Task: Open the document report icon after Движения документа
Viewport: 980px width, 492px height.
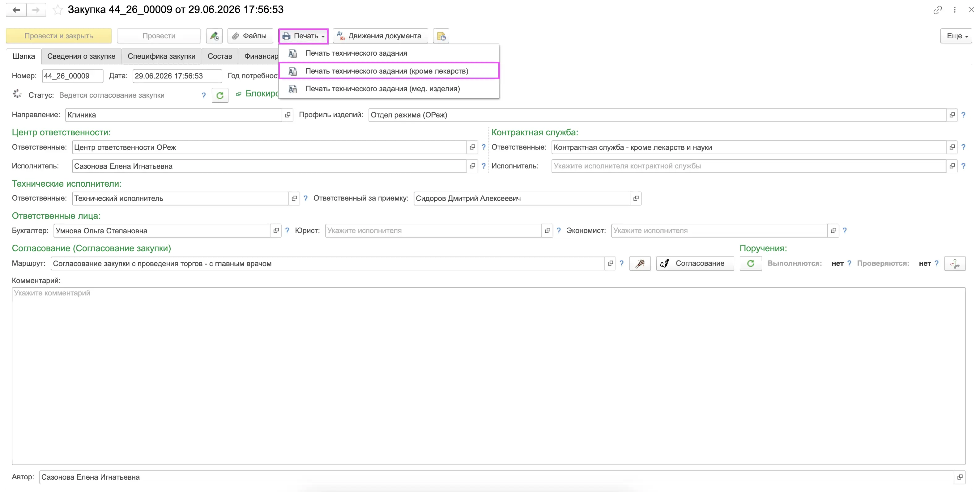Action: (x=441, y=36)
